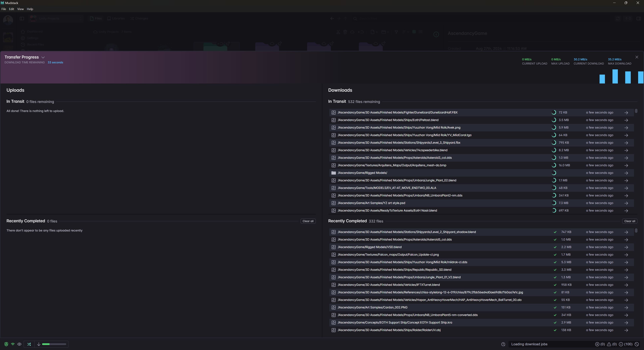This screenshot has width=644, height=350.
Task: Open the View menu
Action: 20,9
